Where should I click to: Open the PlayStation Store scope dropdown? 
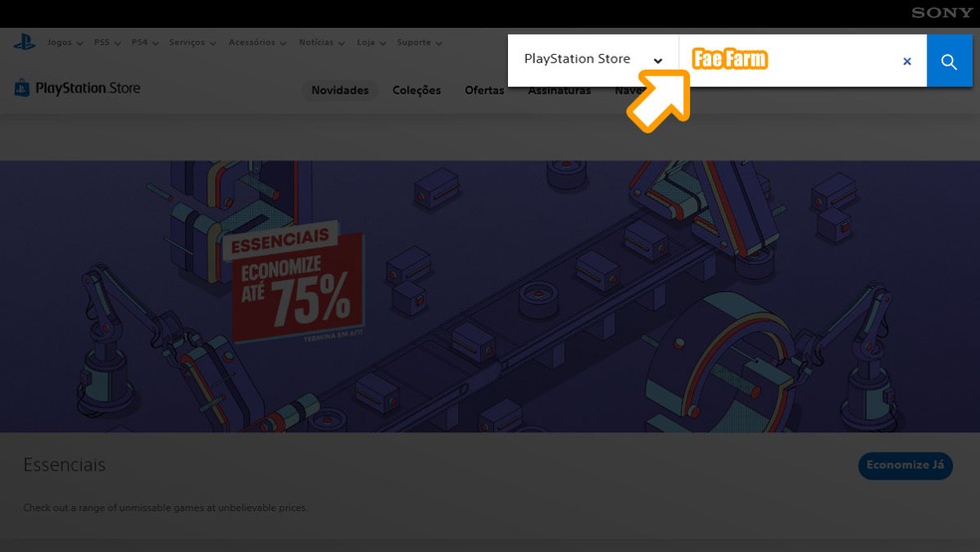(594, 60)
